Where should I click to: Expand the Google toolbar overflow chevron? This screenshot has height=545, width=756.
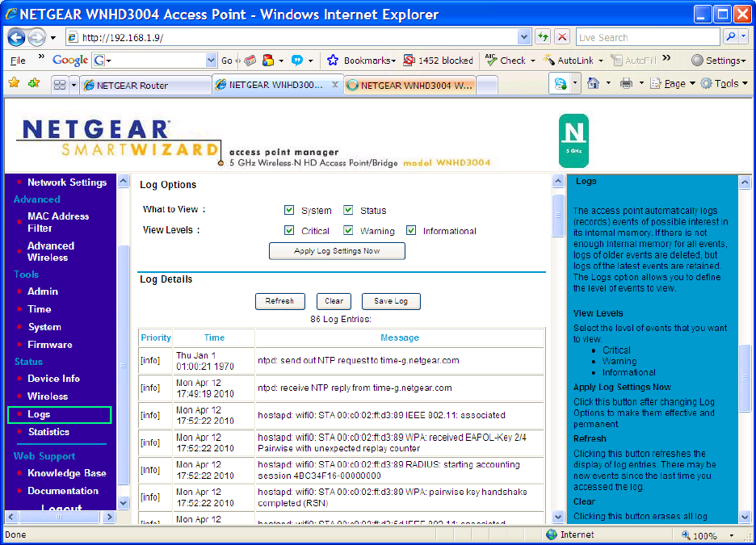(667, 58)
